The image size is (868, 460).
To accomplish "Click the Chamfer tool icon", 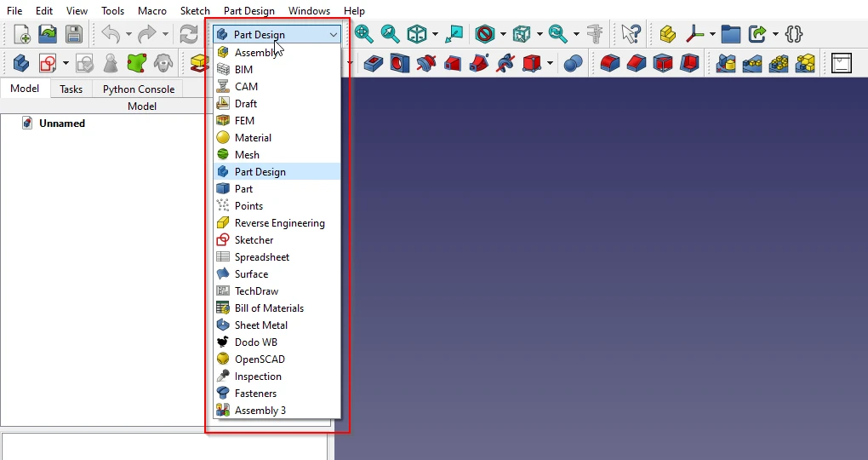I will coord(636,63).
